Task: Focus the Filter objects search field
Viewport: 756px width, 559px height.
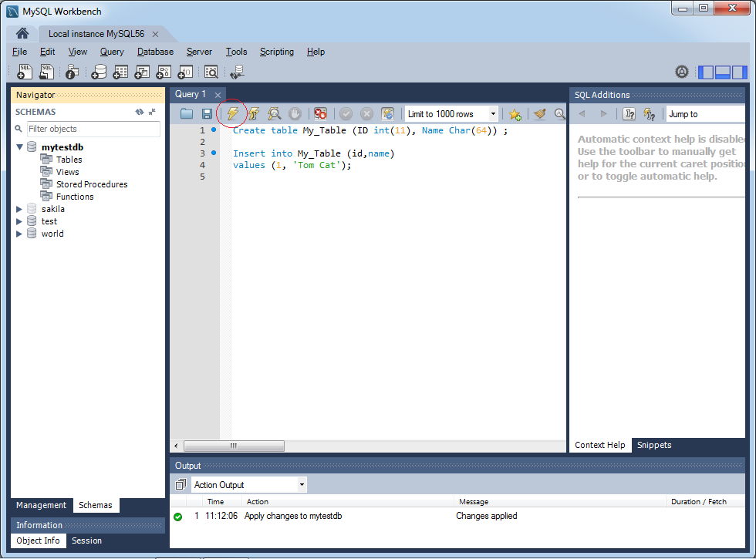Action: pos(93,129)
